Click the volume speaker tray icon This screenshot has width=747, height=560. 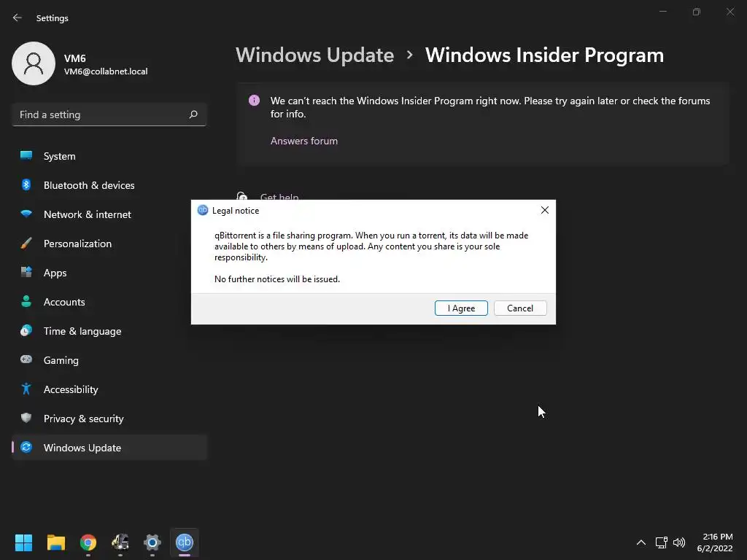click(x=679, y=542)
